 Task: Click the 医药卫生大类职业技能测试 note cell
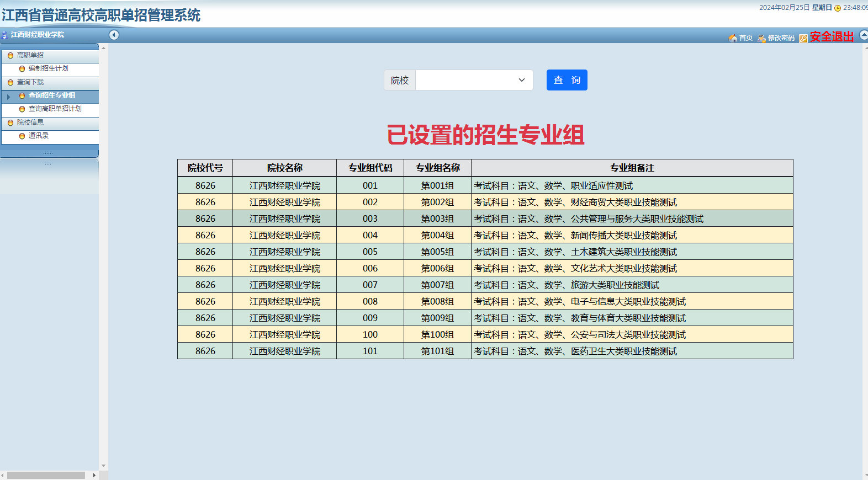632,351
